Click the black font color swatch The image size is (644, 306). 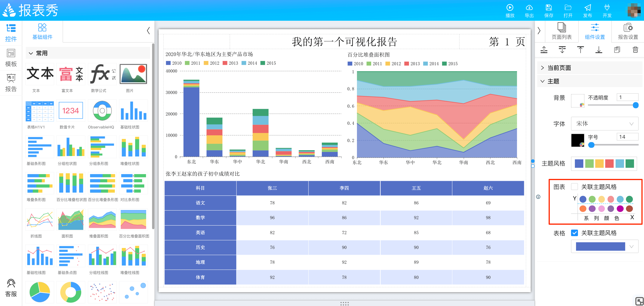578,140
